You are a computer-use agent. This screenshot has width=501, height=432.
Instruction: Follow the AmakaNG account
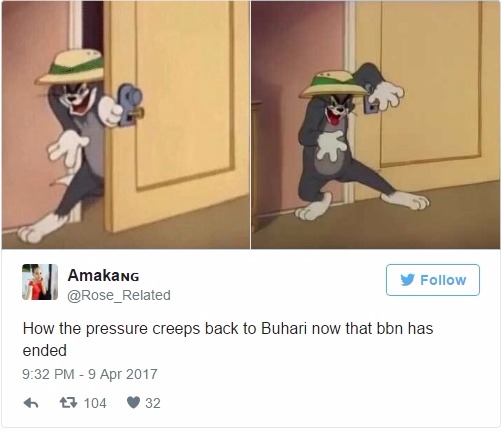coord(433,280)
